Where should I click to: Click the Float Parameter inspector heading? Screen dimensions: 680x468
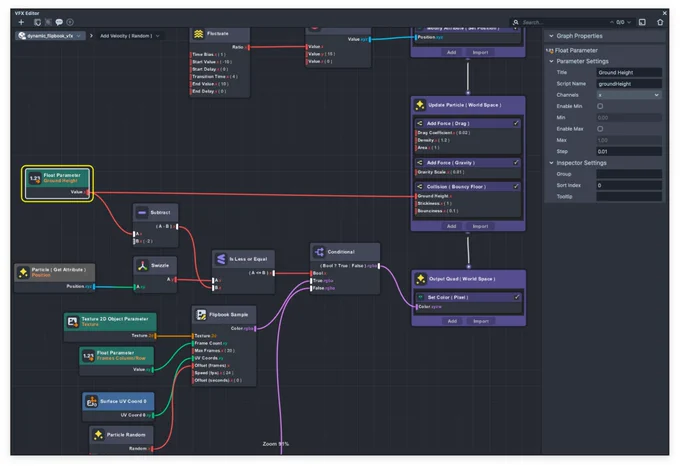click(x=576, y=50)
